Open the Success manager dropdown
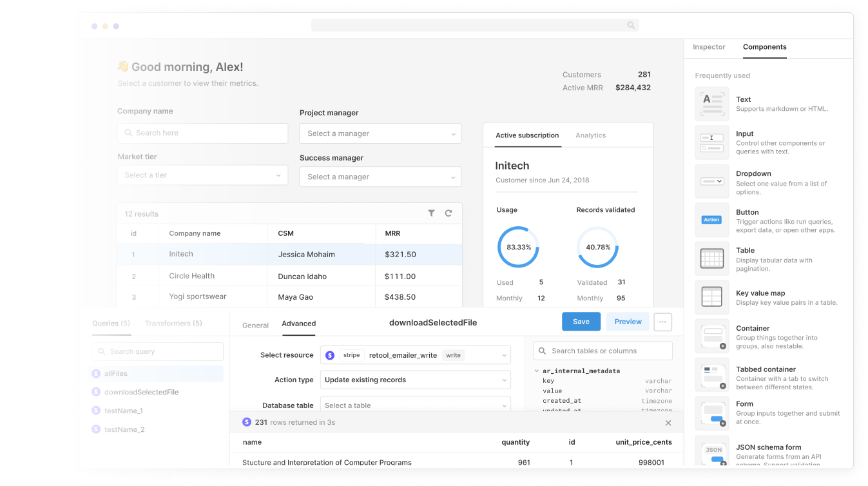 pyautogui.click(x=380, y=177)
